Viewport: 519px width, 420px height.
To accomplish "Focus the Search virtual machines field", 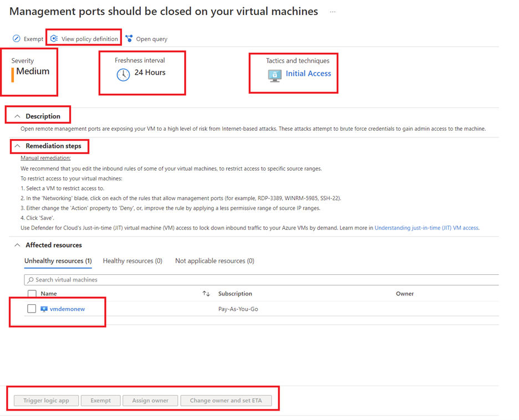I will click(x=261, y=280).
